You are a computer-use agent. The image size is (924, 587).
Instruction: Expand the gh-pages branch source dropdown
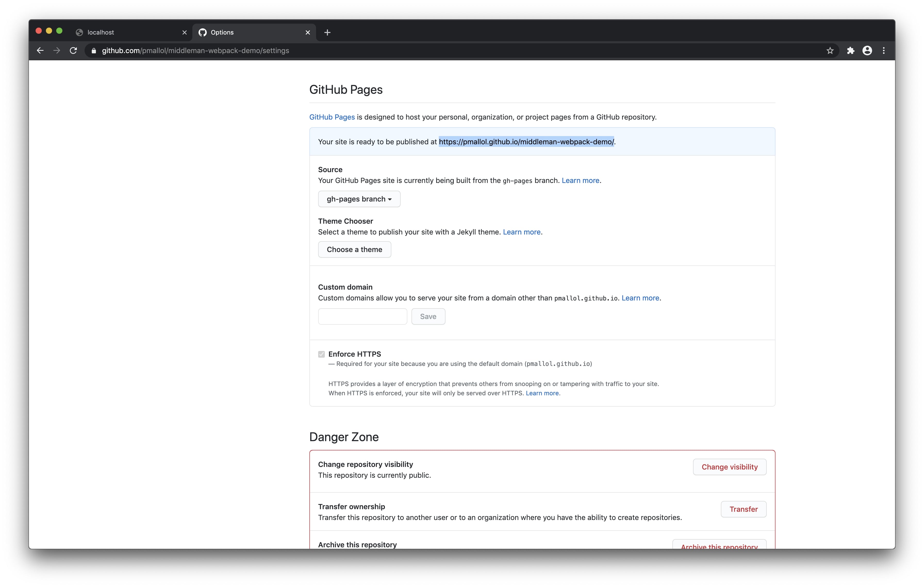359,199
